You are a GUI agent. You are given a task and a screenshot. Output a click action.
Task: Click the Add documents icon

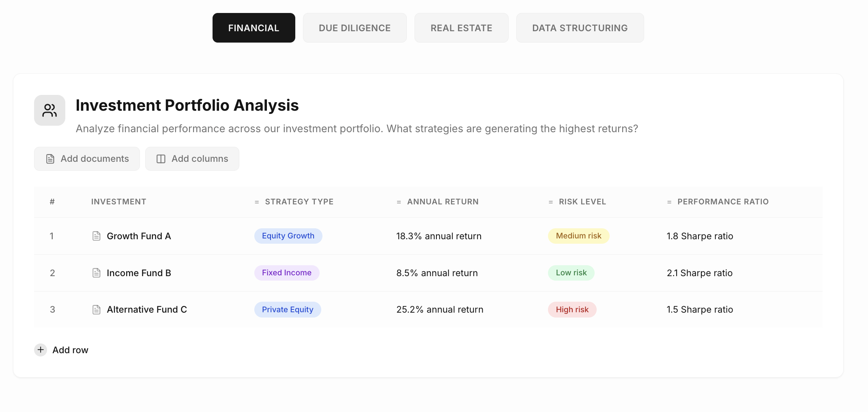pyautogui.click(x=49, y=159)
